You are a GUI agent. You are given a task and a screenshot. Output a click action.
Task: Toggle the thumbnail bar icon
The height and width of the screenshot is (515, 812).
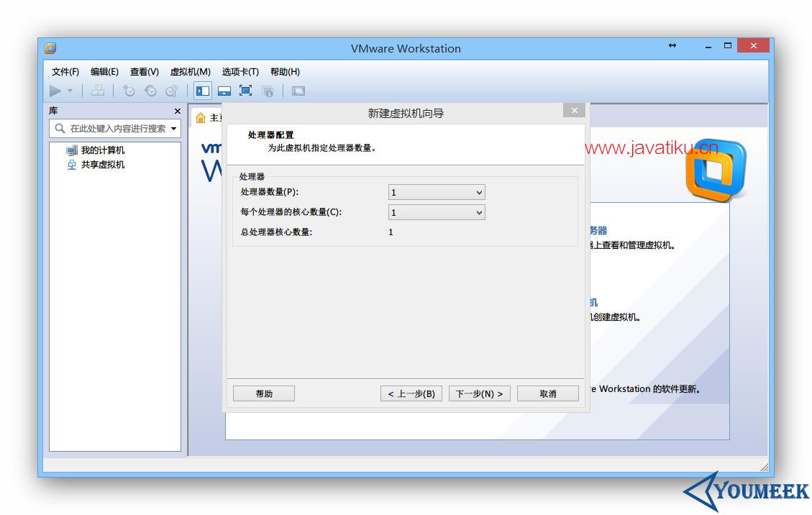click(x=224, y=91)
